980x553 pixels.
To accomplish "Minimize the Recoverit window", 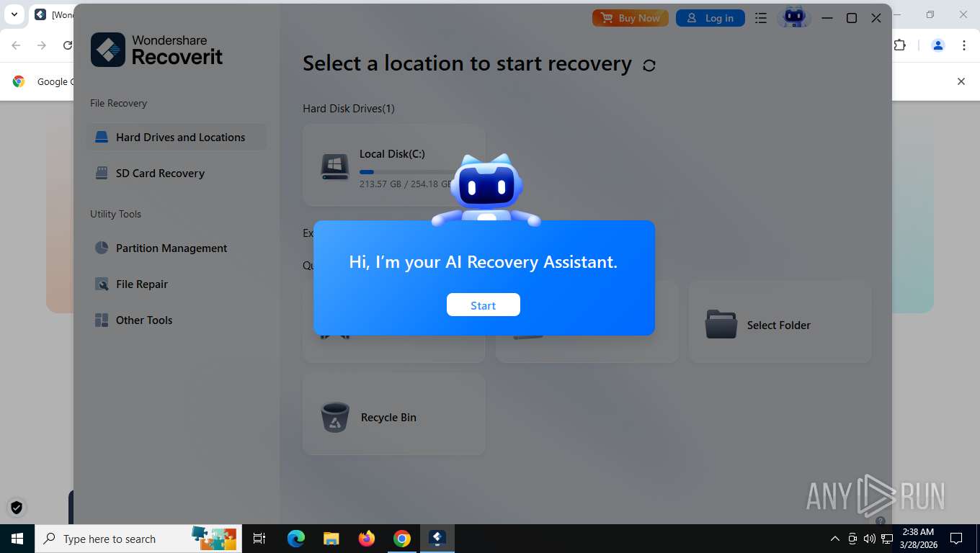I will [x=827, y=18].
